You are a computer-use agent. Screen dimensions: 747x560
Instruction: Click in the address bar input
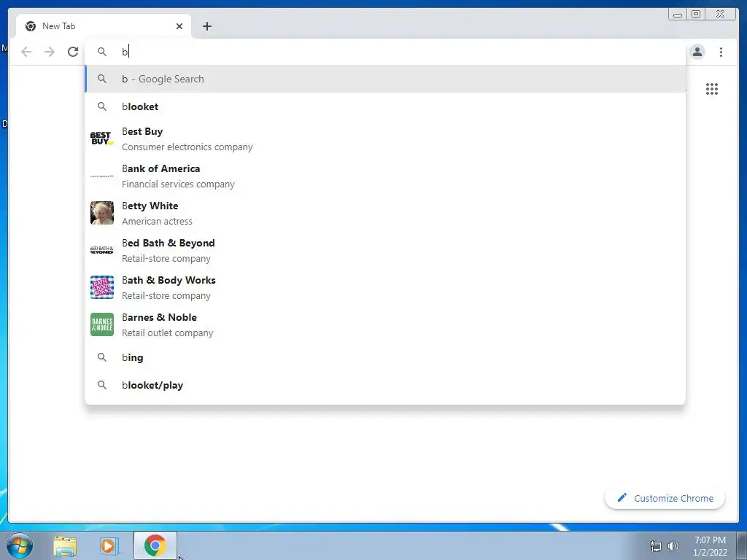[x=386, y=52]
